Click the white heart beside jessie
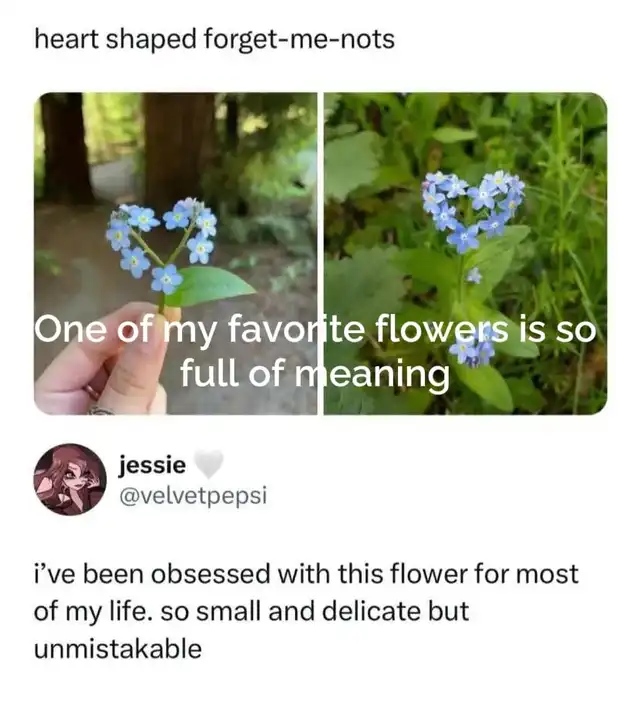The image size is (640, 701). (x=207, y=465)
